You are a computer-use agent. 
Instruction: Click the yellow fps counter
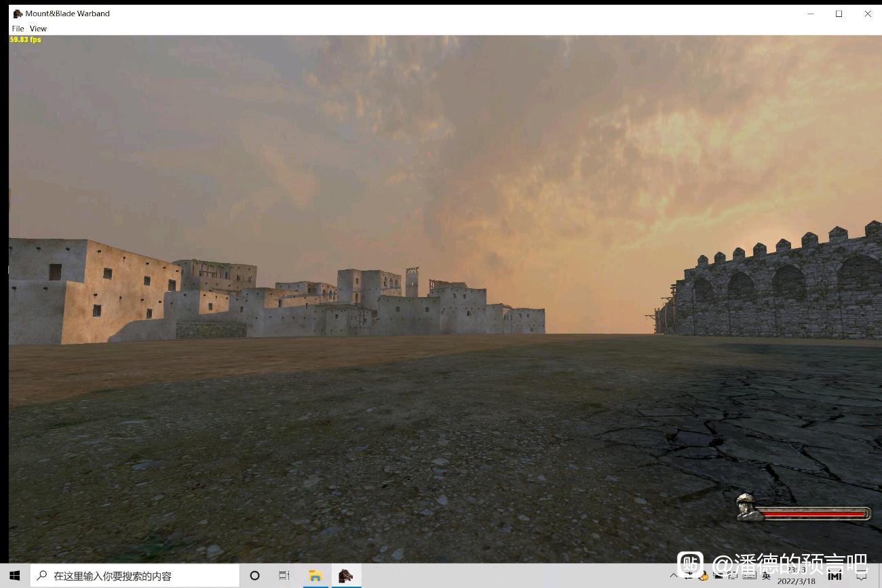pyautogui.click(x=25, y=39)
